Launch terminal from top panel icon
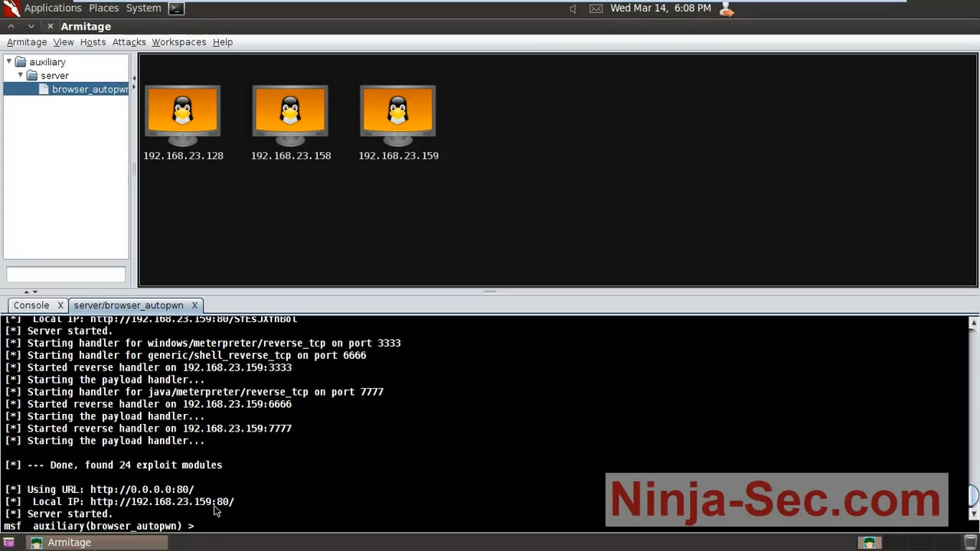 click(176, 8)
